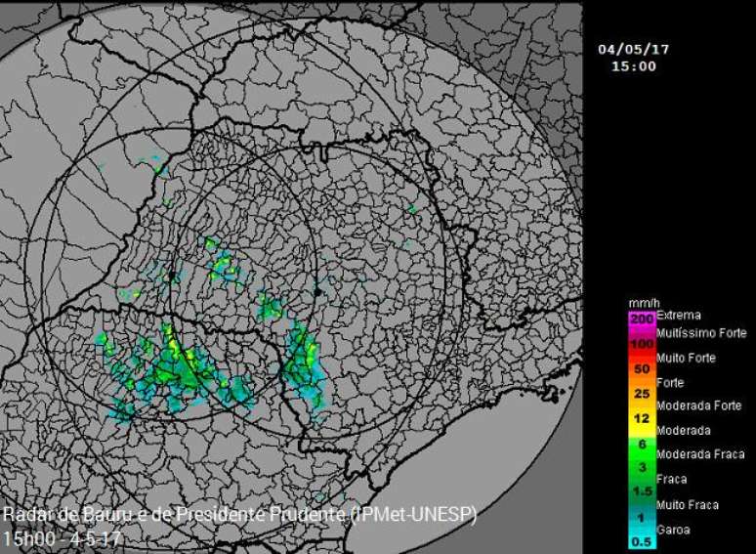
Task: Pick the cyan 0.5 mm/h legend swatch
Action: click(x=641, y=542)
